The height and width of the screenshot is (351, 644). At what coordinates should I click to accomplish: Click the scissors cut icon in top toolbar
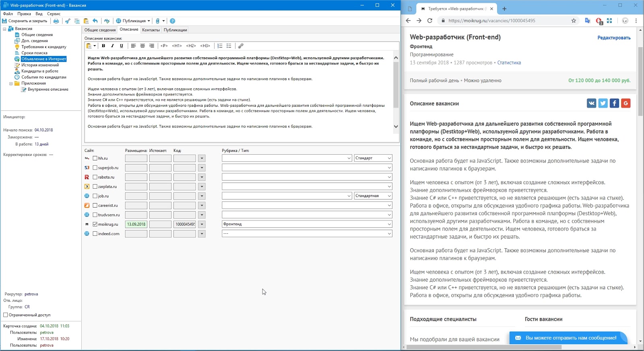point(68,21)
